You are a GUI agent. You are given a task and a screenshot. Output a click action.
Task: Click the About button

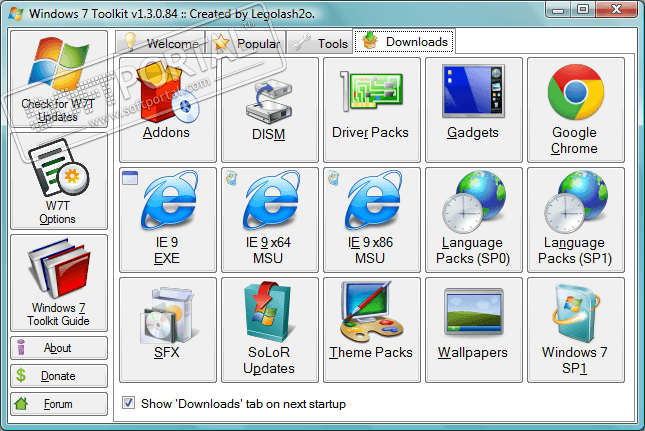[x=59, y=348]
